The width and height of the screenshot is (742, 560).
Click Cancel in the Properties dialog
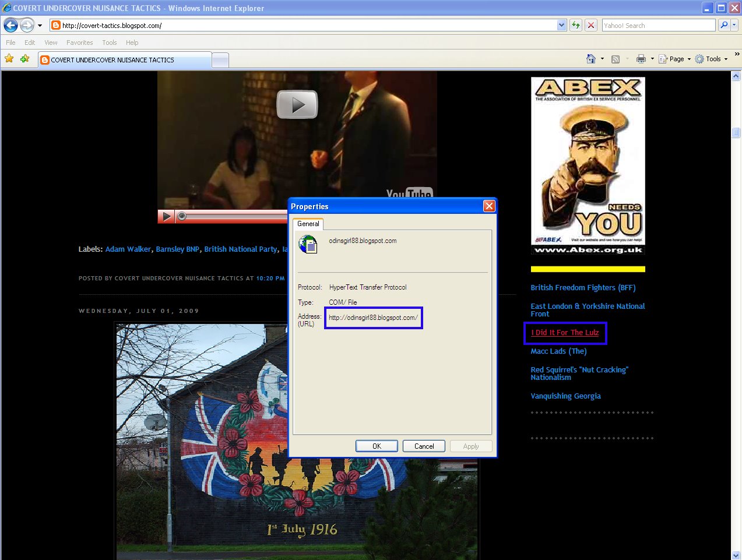(x=424, y=446)
